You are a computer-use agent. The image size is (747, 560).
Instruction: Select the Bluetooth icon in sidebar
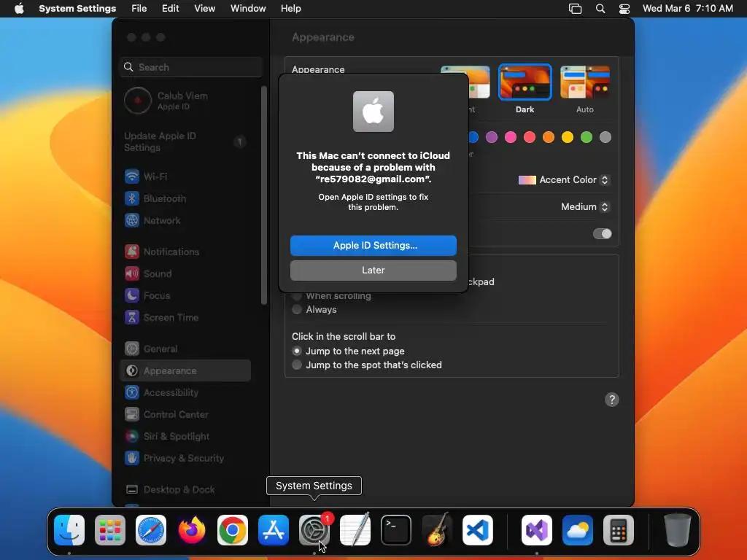point(132,198)
